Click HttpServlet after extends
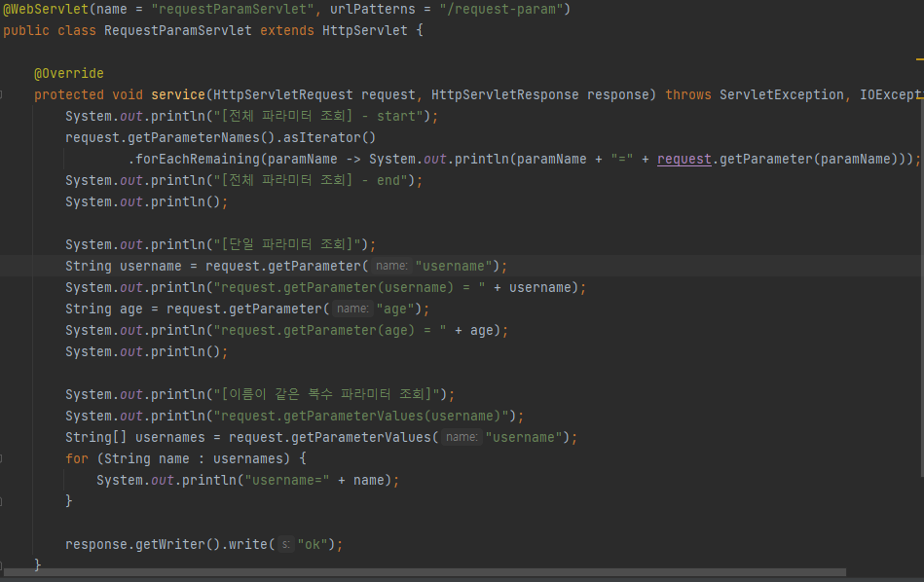924x582 pixels. coord(365,30)
